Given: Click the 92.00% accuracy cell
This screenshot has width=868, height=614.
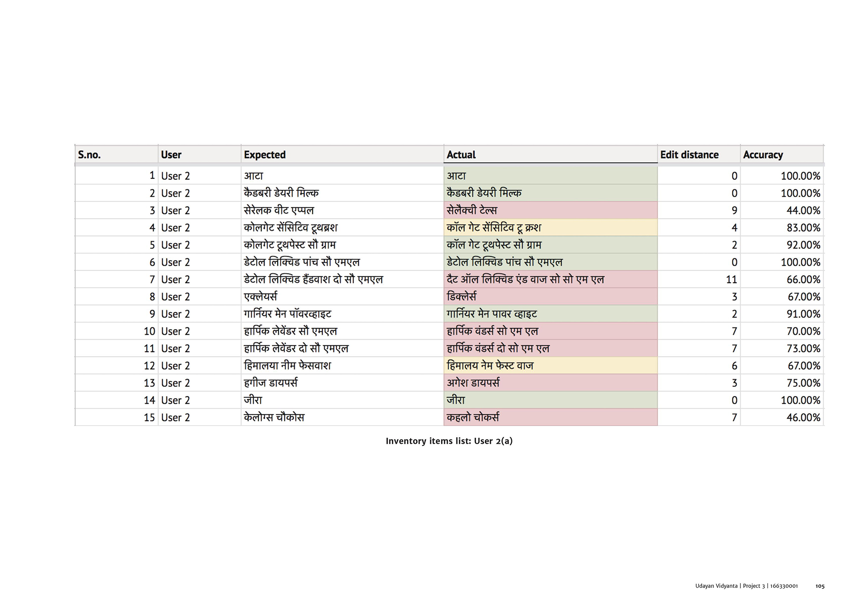Looking at the screenshot, I should click(x=803, y=245).
